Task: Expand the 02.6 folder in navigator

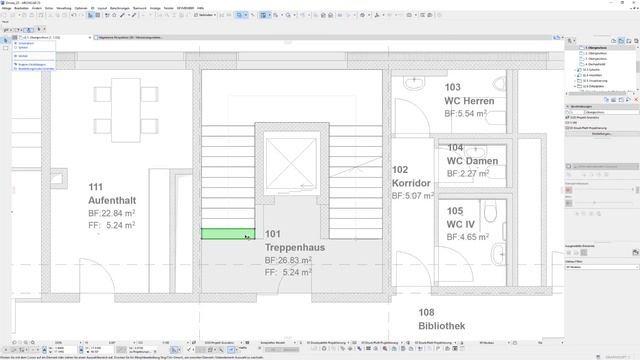Action: [575, 87]
